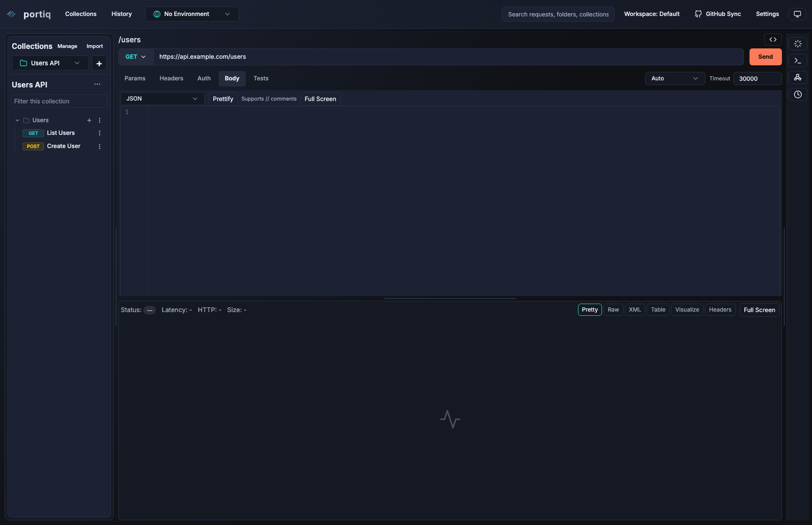Open Create User request options menu
This screenshot has height=525, width=812.
[100, 146]
